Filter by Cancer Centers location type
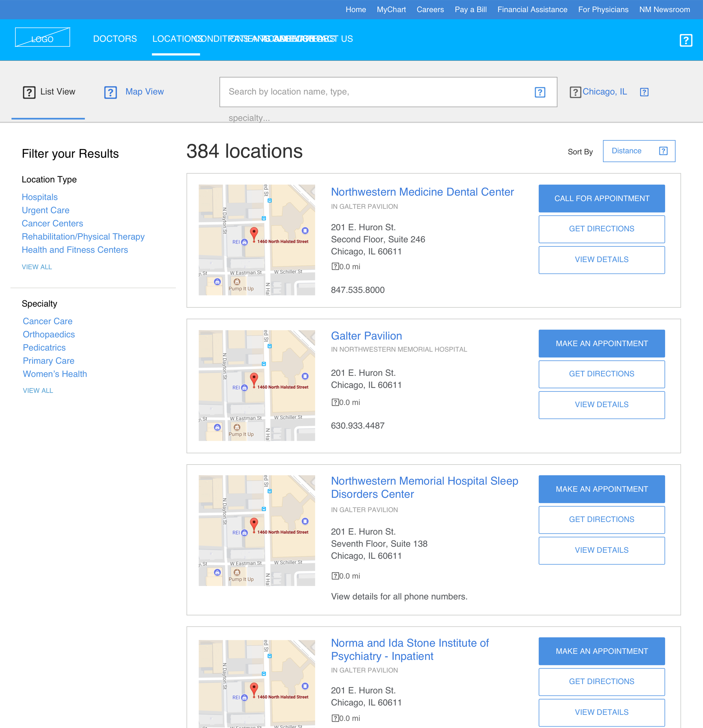The width and height of the screenshot is (703, 728). pos(52,223)
